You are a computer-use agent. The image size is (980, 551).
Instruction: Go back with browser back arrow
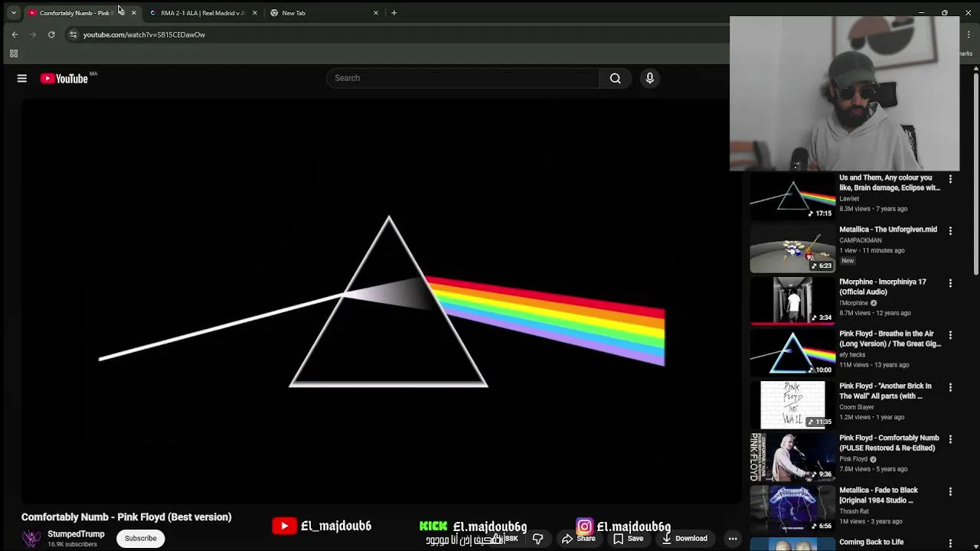coord(15,34)
